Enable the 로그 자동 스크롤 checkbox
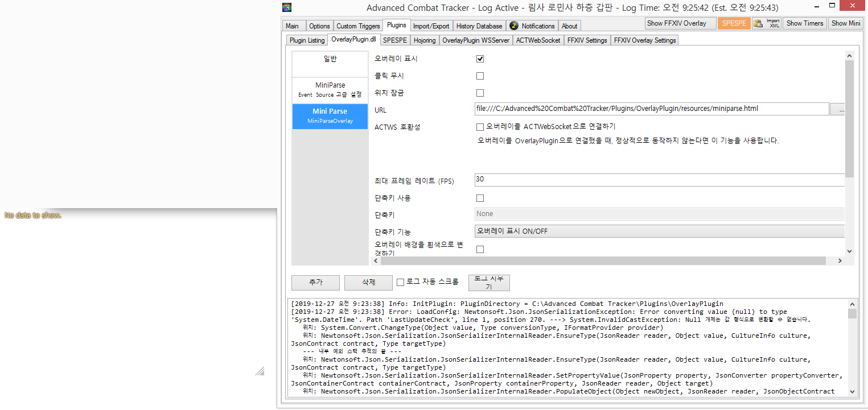The height and width of the screenshot is (410, 868). coord(400,282)
